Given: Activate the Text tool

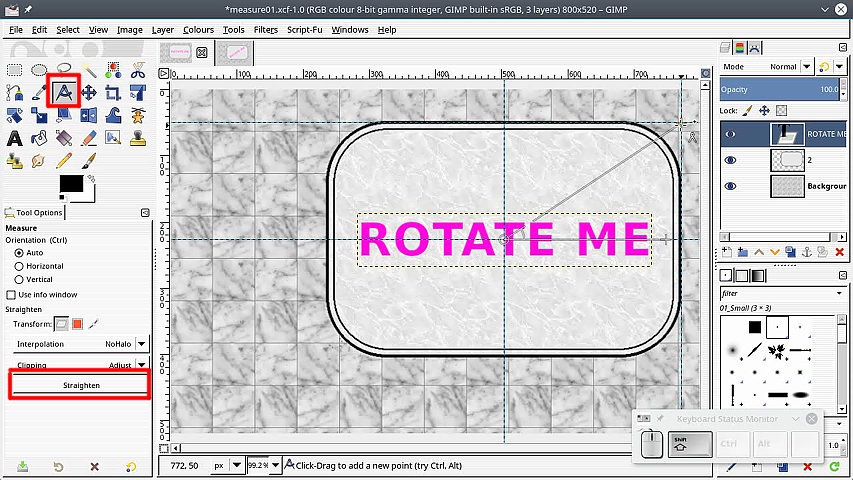Looking at the screenshot, I should coord(15,138).
